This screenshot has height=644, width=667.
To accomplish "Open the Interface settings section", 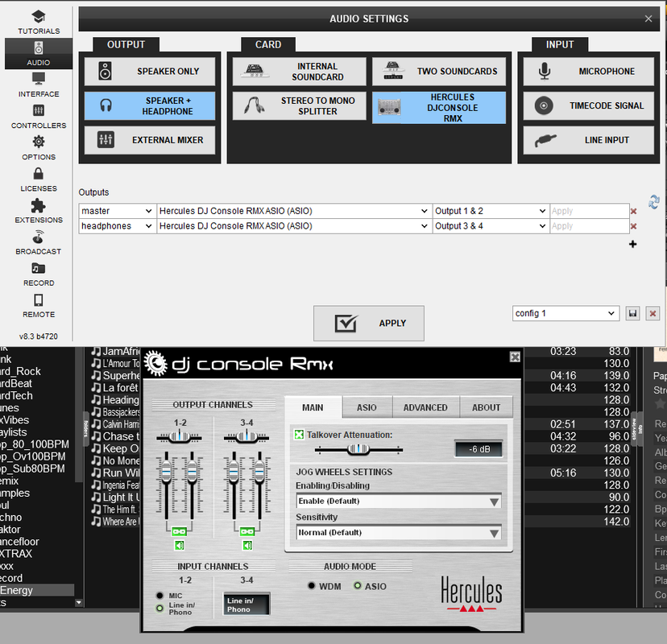I will pyautogui.click(x=39, y=85).
